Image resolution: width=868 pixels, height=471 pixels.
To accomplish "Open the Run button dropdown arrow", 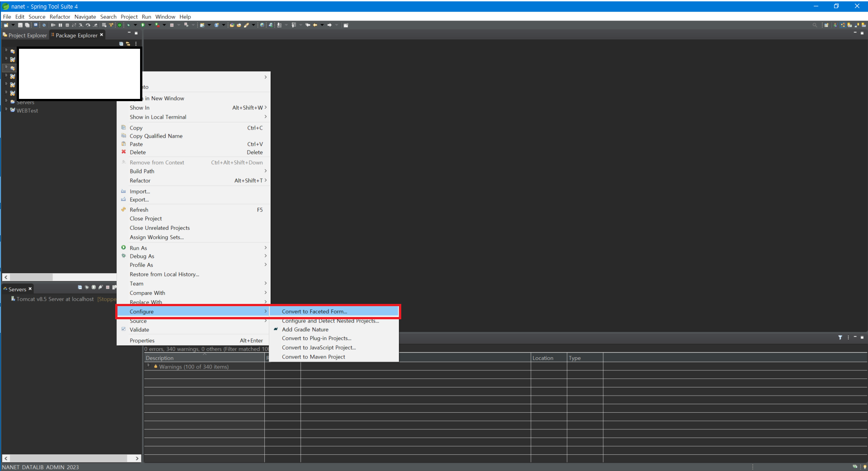I will pos(150,25).
